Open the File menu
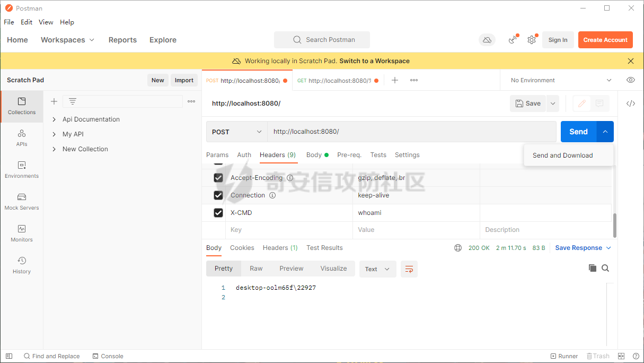644x363 pixels. coord(9,22)
